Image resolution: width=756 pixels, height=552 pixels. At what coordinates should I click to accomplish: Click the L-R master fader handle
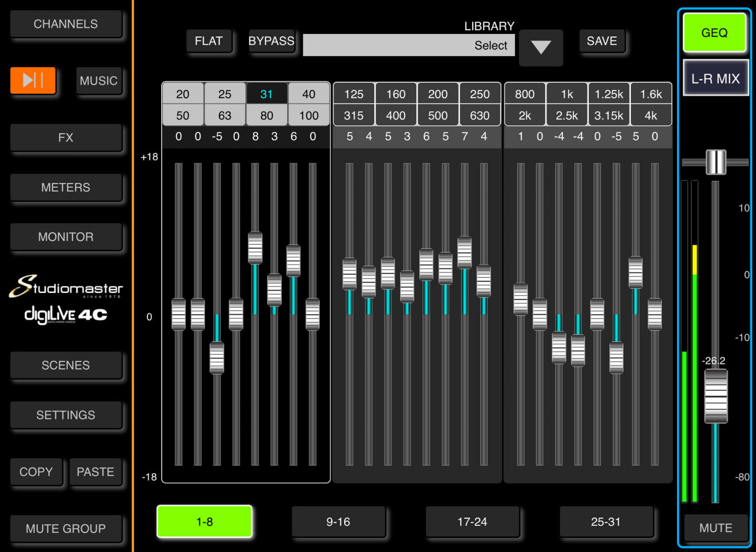[x=715, y=396]
